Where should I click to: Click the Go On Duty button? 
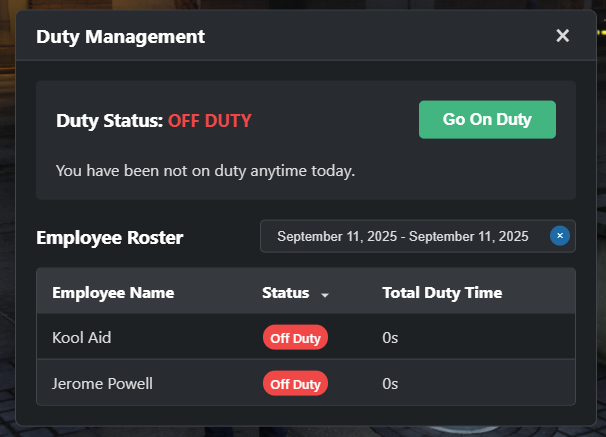click(x=487, y=120)
